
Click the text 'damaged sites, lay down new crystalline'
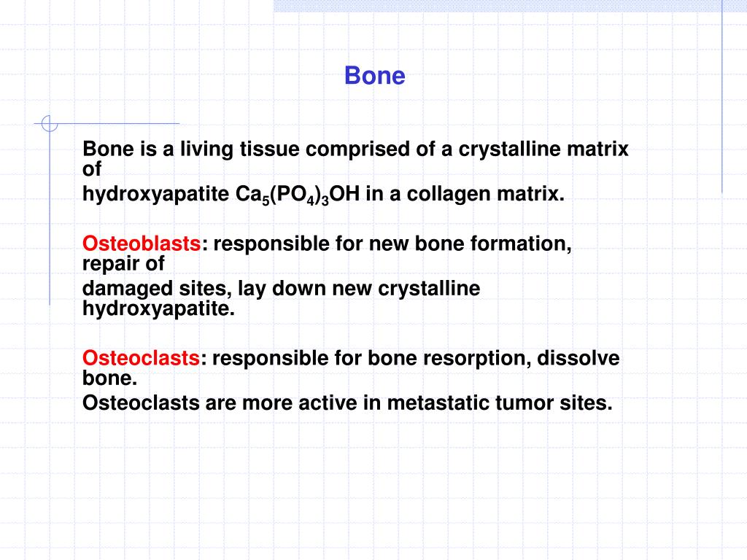281,289
